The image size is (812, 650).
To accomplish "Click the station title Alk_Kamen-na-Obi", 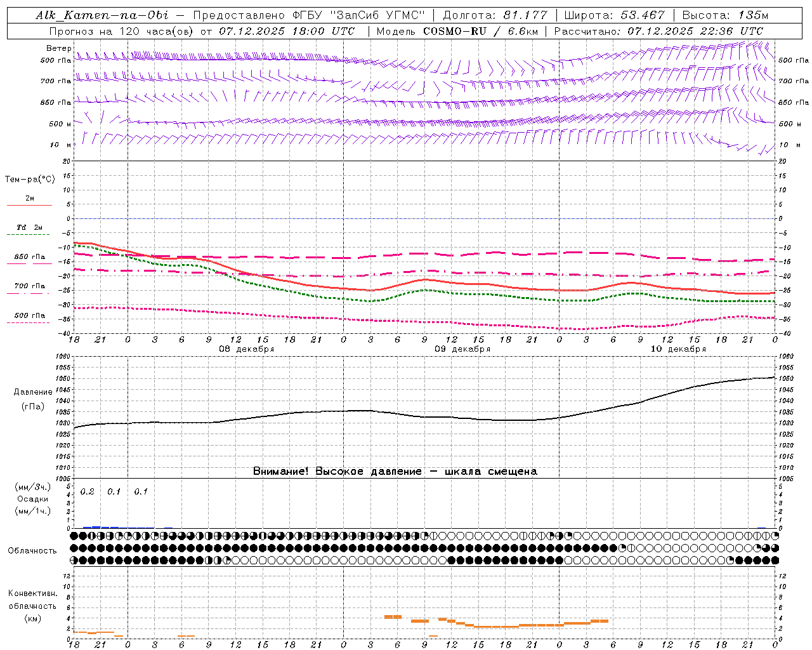I will (x=102, y=15).
